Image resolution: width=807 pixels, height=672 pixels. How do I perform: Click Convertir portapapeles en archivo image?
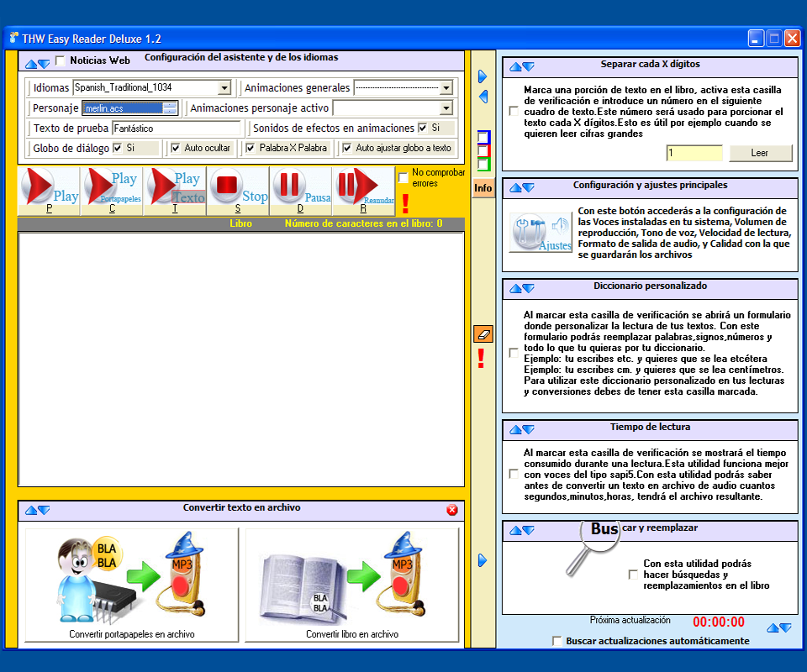coord(132,585)
